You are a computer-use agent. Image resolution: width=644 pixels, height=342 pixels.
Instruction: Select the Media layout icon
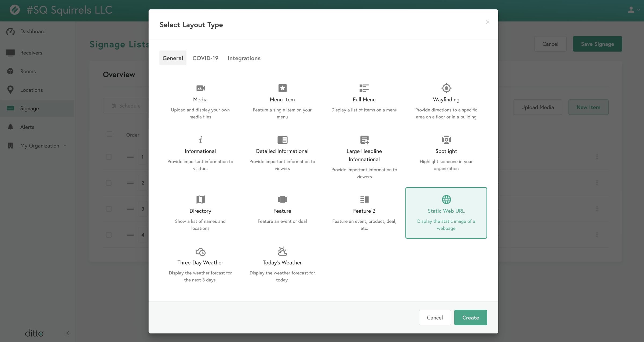pos(200,88)
